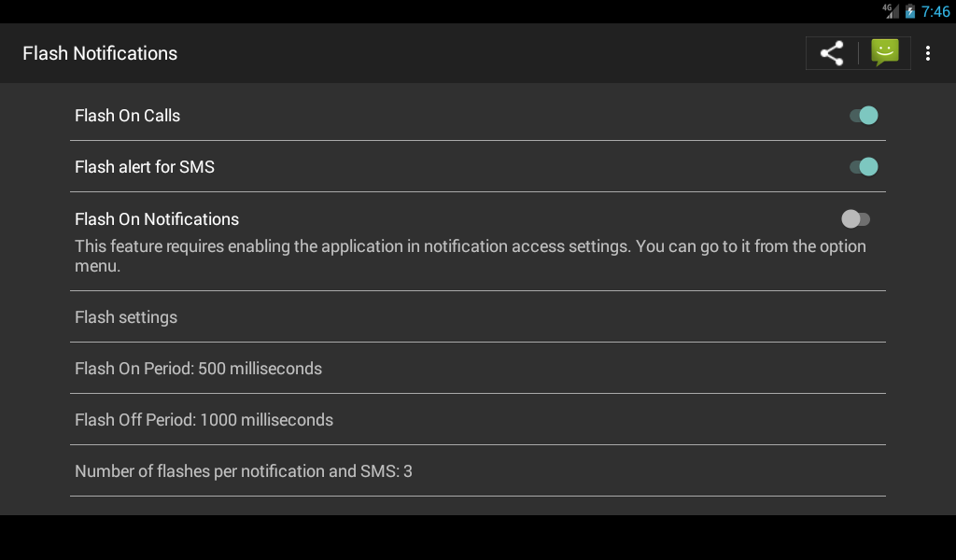Tap the notification access settings description text

(x=471, y=246)
